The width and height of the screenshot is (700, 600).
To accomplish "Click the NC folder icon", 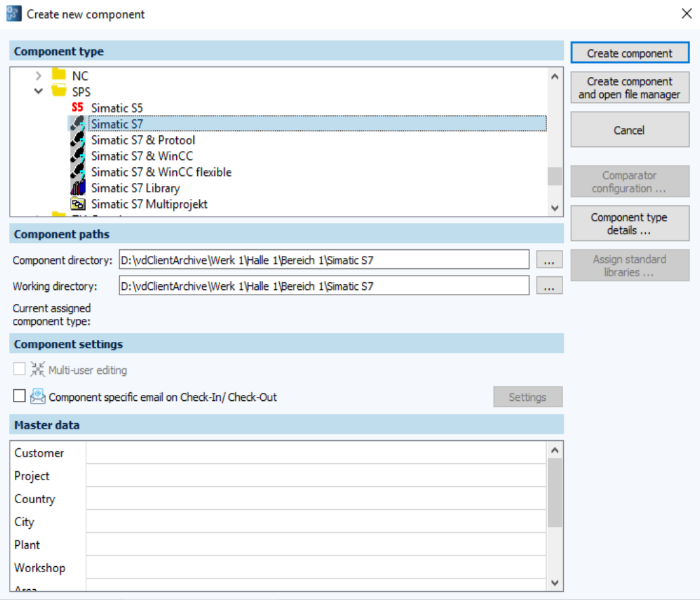I will [x=59, y=75].
